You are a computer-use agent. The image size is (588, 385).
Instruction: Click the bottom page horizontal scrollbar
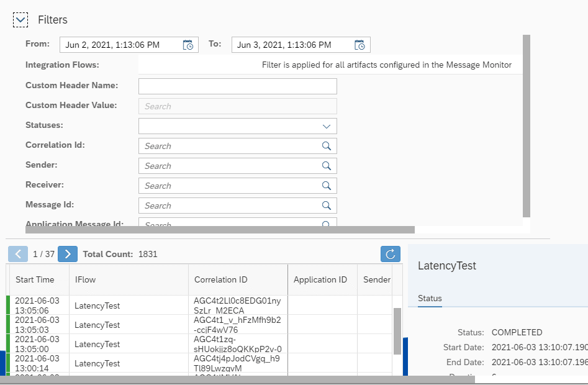tap(237, 380)
